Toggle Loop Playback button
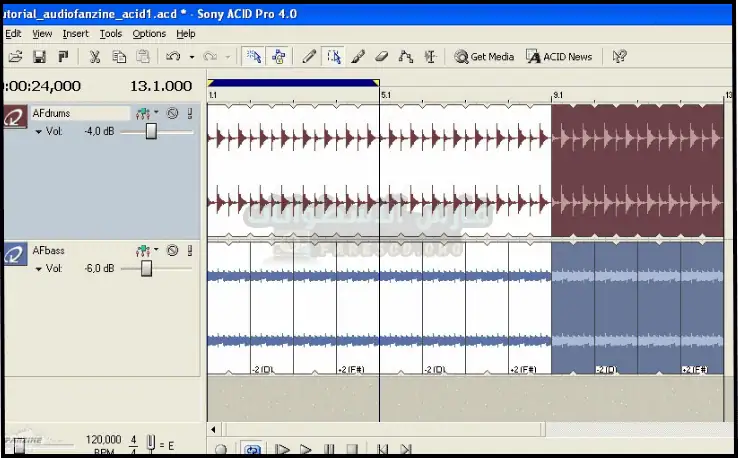Image resolution: width=738 pixels, height=458 pixels. point(251,450)
